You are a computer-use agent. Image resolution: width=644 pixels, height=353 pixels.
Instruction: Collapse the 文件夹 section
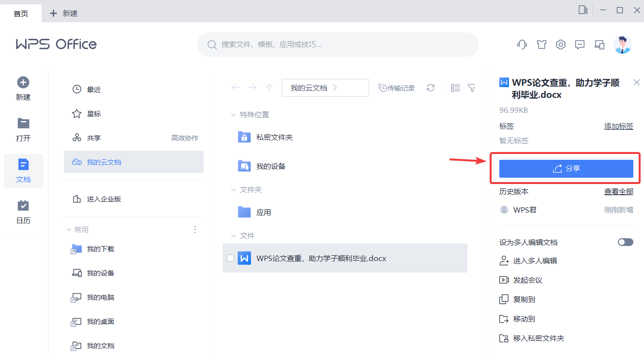[234, 189]
